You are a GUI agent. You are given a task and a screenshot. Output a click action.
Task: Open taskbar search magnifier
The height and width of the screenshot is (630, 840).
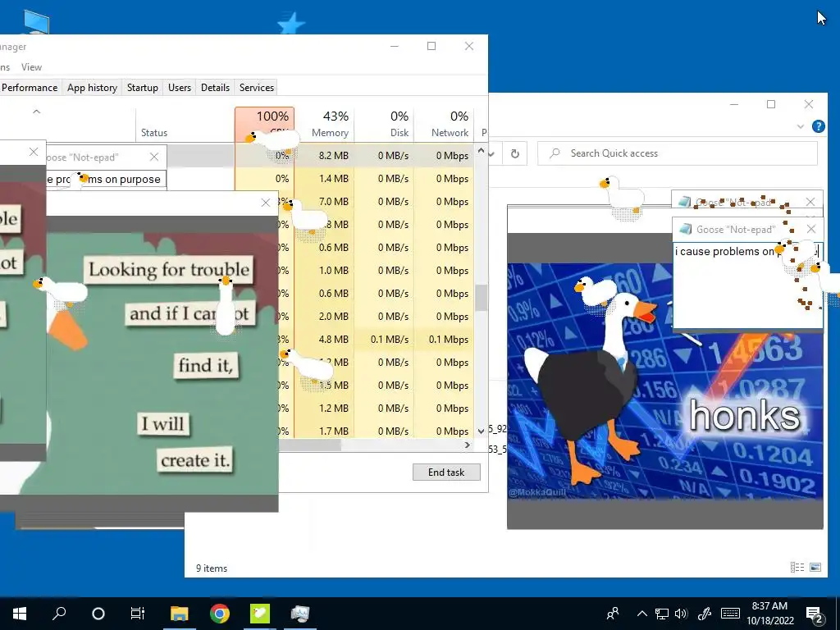pos(59,614)
